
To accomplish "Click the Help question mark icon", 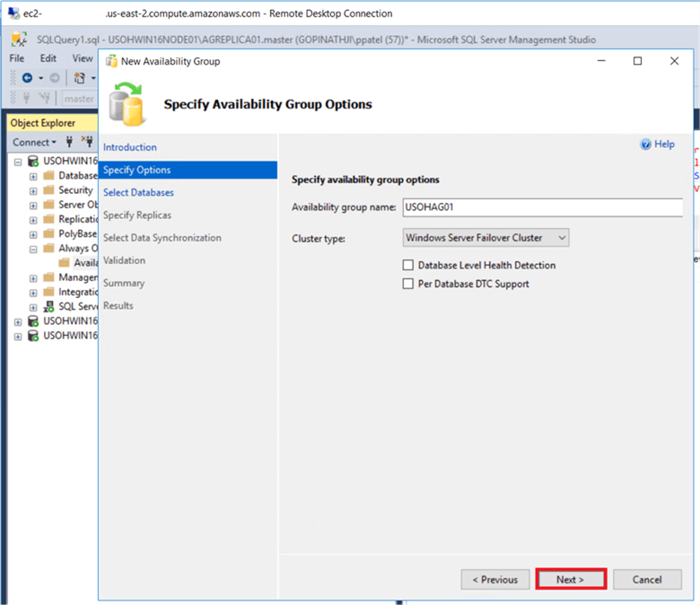I will [645, 144].
